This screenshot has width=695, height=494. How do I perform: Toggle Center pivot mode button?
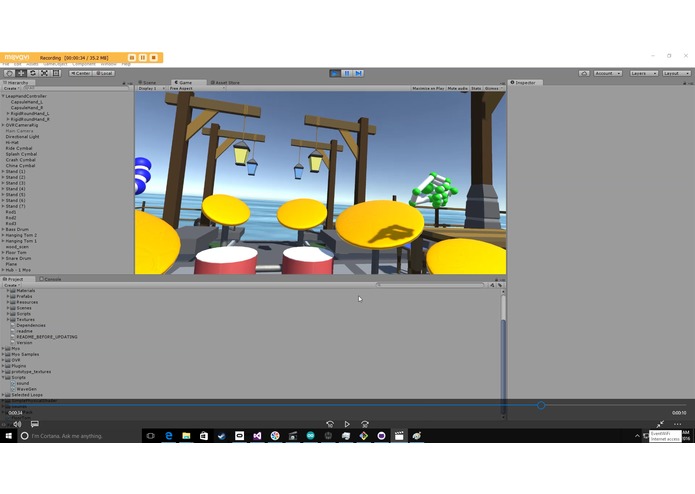pyautogui.click(x=80, y=73)
